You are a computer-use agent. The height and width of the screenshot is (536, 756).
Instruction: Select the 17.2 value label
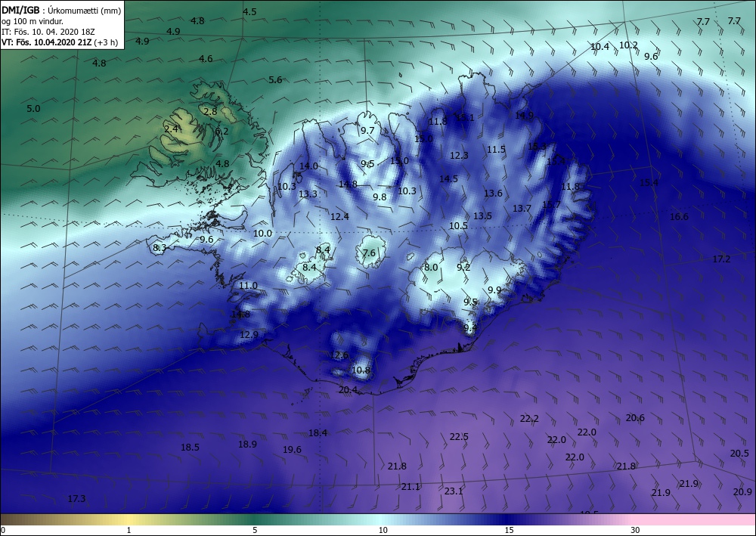pyautogui.click(x=722, y=259)
